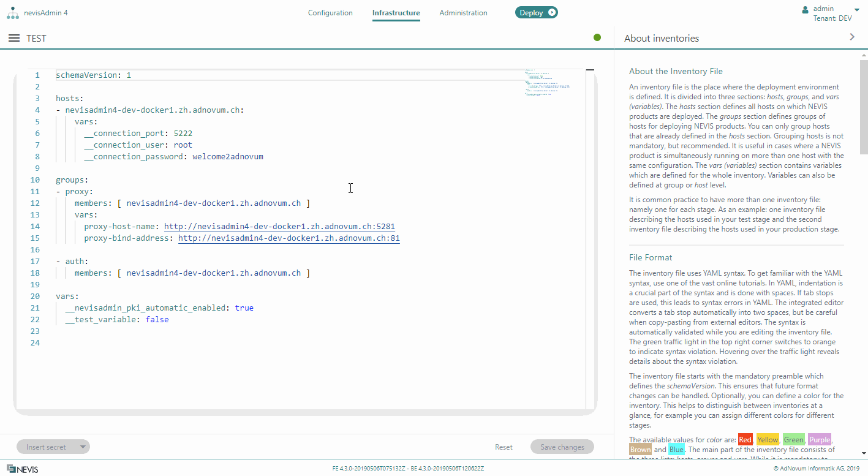
Task: Click the Reset button
Action: [504, 447]
